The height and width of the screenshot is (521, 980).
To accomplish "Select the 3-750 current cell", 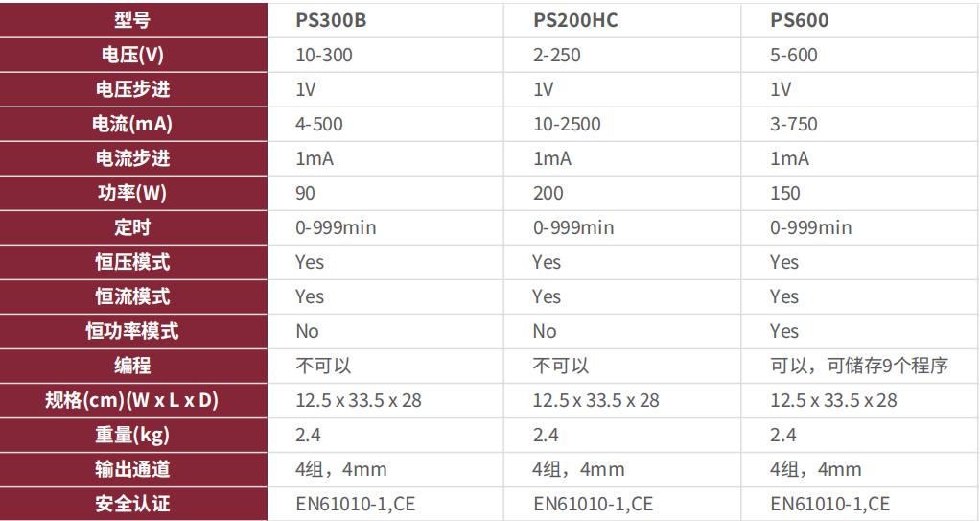I will 794,124.
